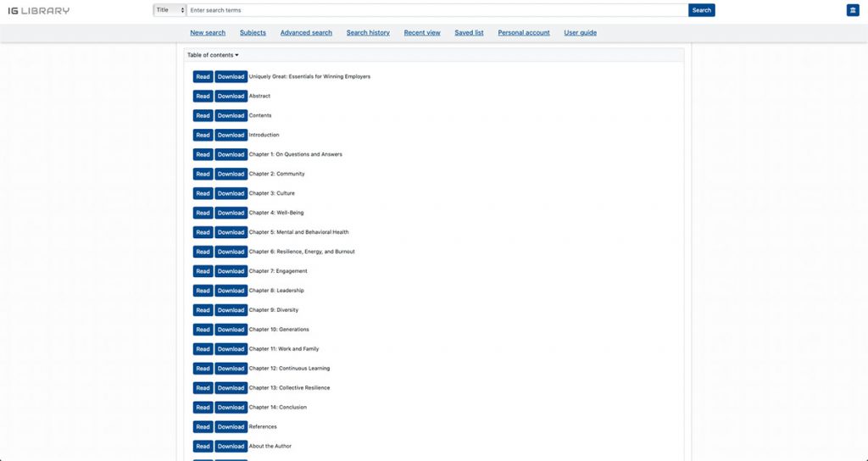This screenshot has height=461, width=868.
Task: Download the Contents section
Action: click(231, 115)
